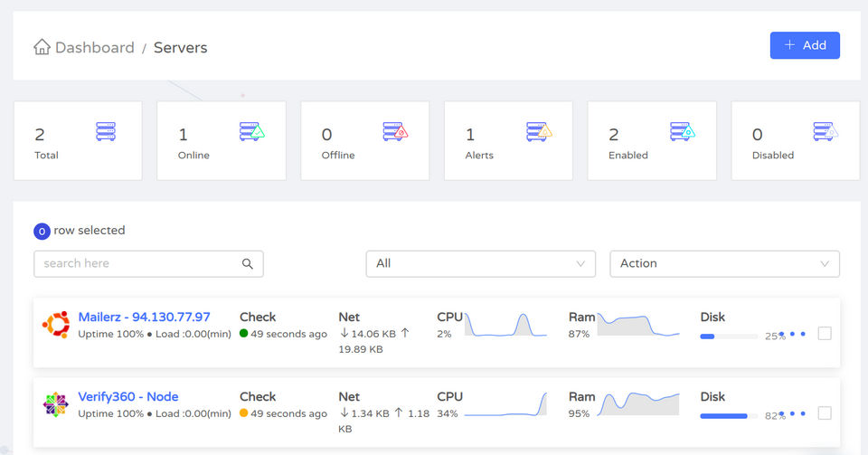Click the Servers breadcrumb item
868x455 pixels.
click(x=180, y=47)
